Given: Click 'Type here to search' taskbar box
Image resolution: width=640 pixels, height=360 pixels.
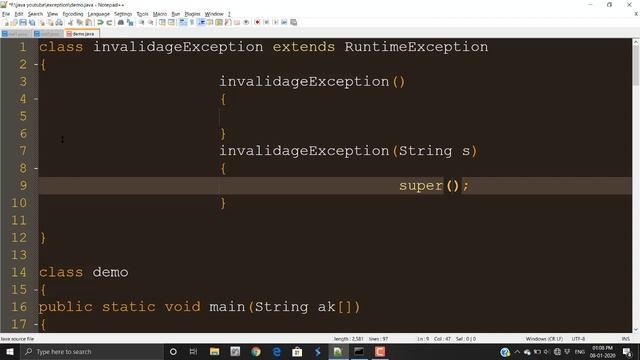Looking at the screenshot, I should coord(92,351).
